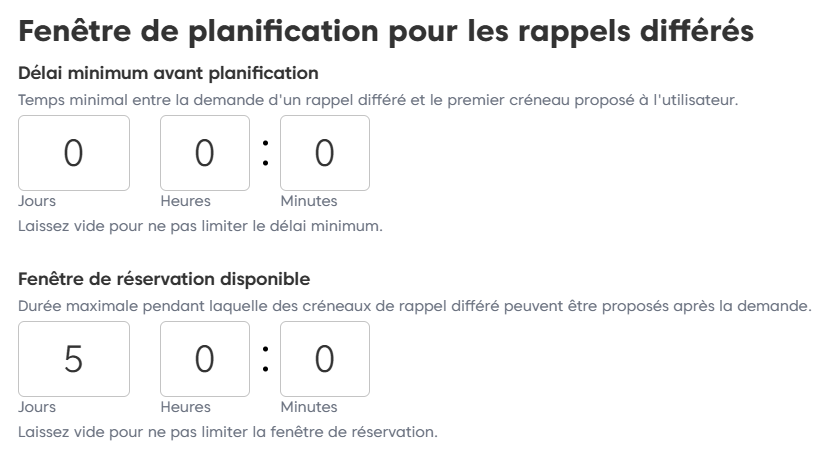Focus Minutes field in Fenêtre de réservation
Viewport: 832px width, 465px height.
324,359
